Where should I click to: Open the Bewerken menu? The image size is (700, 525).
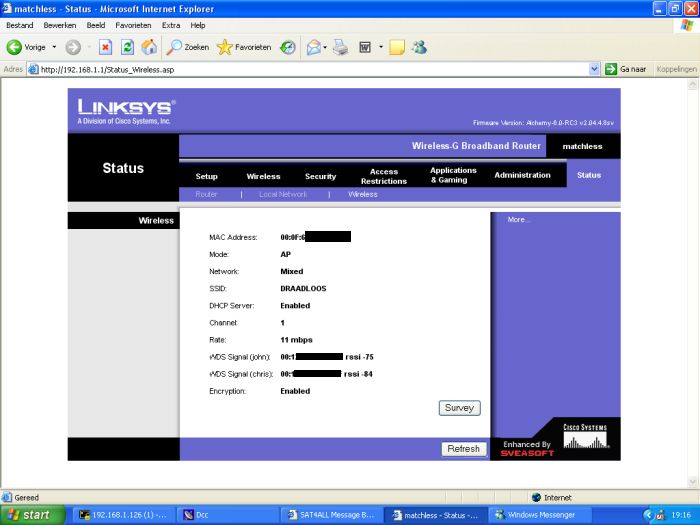60,25
